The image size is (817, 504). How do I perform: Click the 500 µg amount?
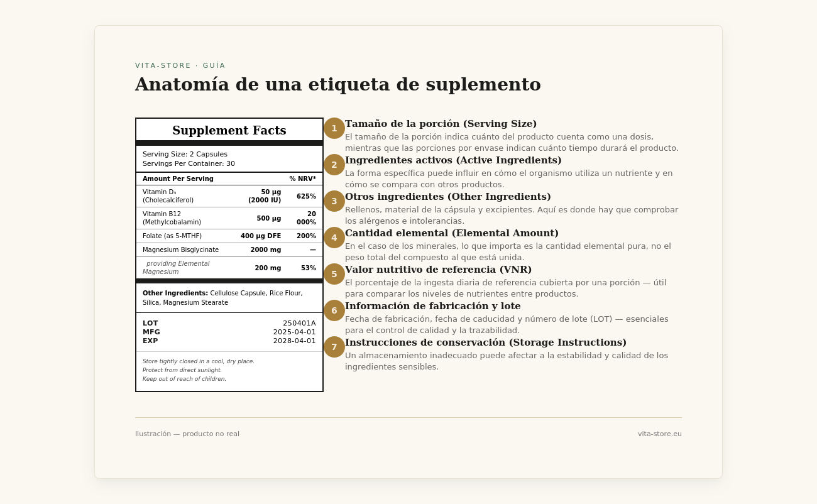coord(269,218)
